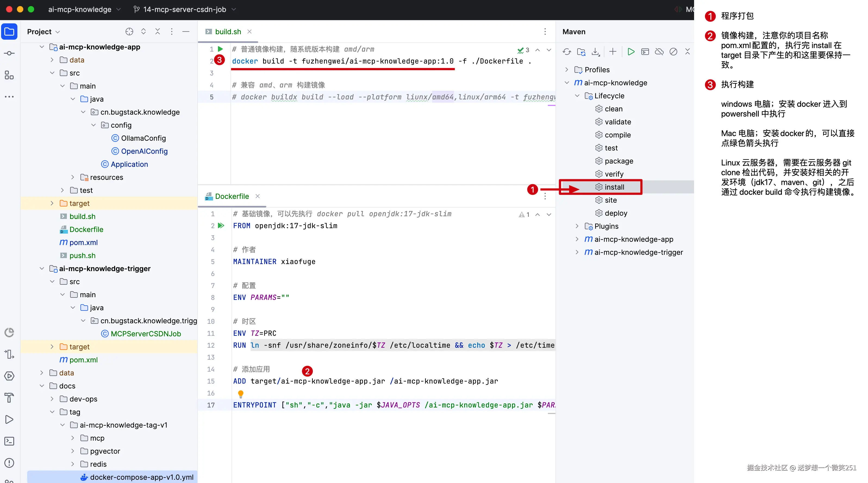Reload all Maven projects

567,52
